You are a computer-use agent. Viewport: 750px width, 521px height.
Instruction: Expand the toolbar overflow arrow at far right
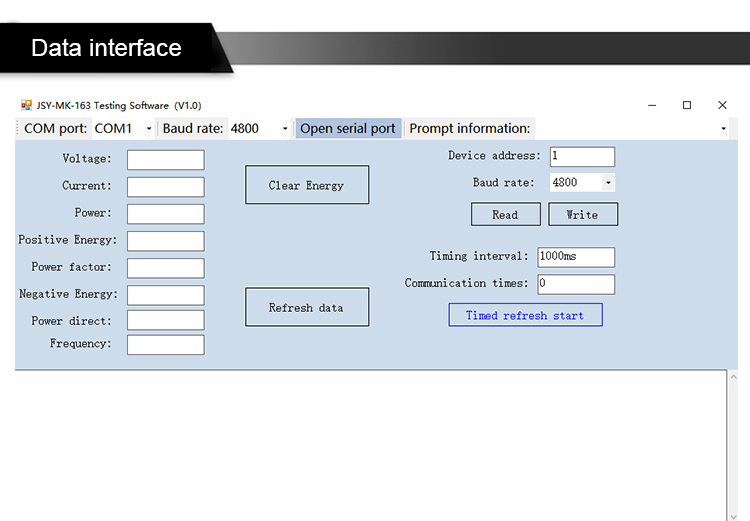click(x=723, y=129)
